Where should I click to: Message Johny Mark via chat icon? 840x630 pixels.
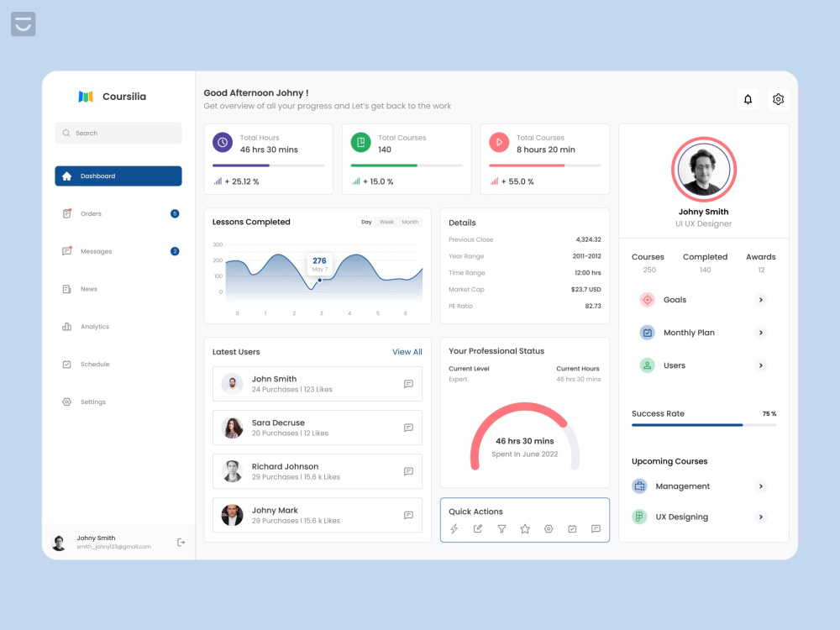408,515
